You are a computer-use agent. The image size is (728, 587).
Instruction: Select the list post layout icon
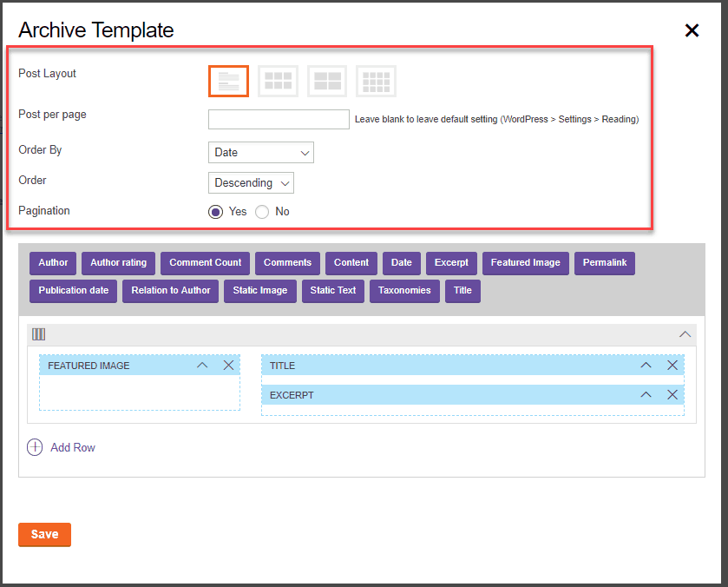pos(228,82)
